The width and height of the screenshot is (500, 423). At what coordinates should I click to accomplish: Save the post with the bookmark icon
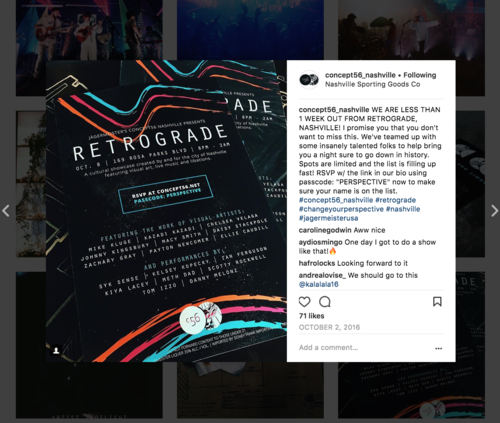click(x=437, y=302)
